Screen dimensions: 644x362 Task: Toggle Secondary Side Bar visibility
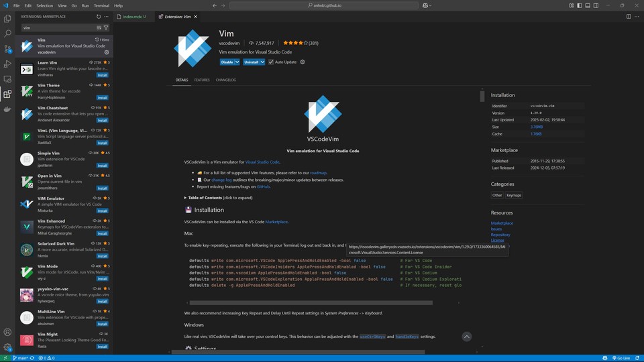click(596, 6)
